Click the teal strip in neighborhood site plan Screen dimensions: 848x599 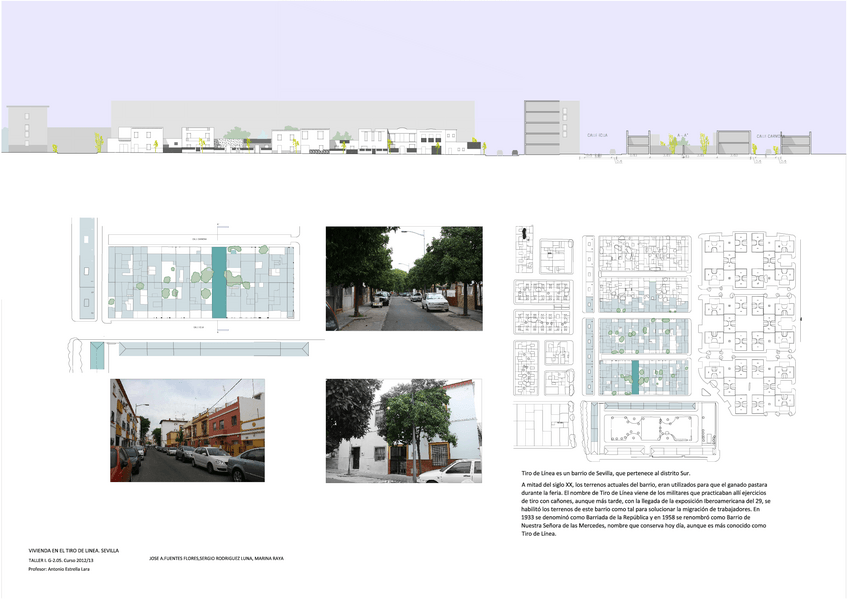(x=633, y=381)
